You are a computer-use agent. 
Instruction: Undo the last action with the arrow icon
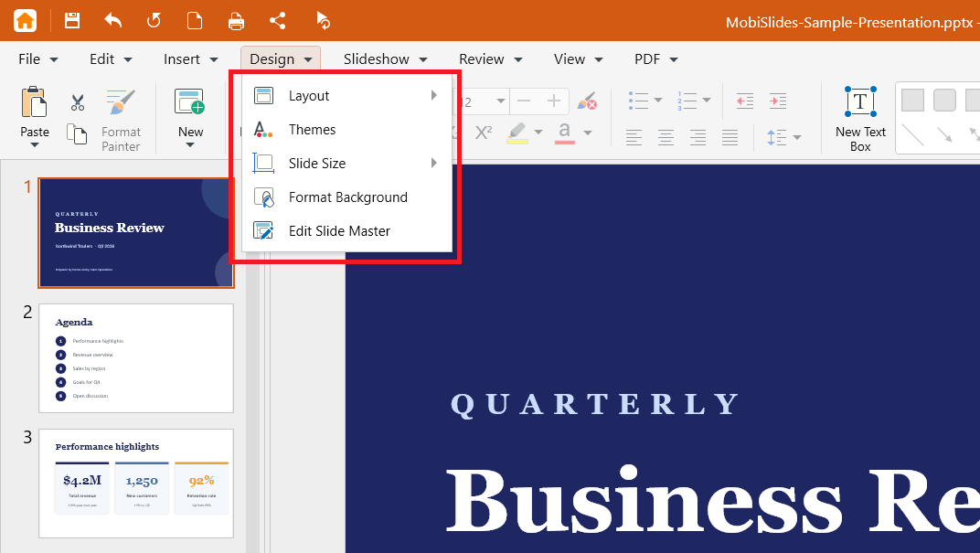click(x=113, y=21)
